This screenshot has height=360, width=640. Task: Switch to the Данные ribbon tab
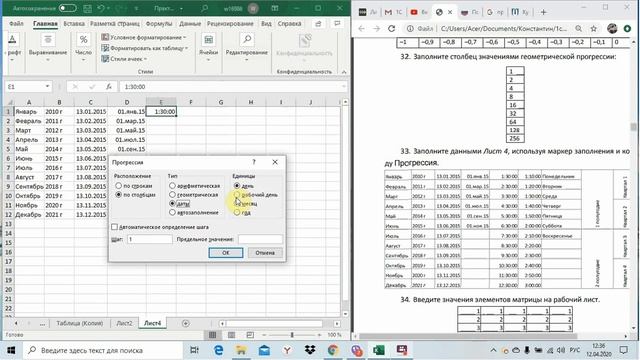pyautogui.click(x=190, y=24)
